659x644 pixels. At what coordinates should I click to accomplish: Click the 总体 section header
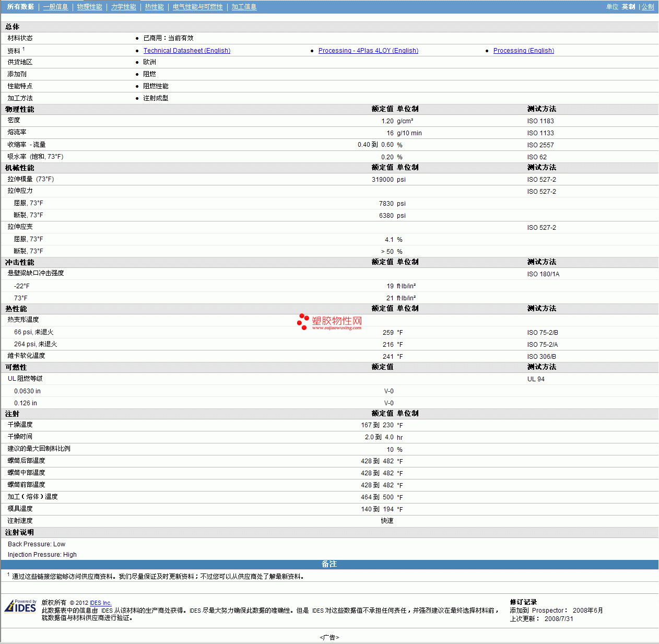13,27
